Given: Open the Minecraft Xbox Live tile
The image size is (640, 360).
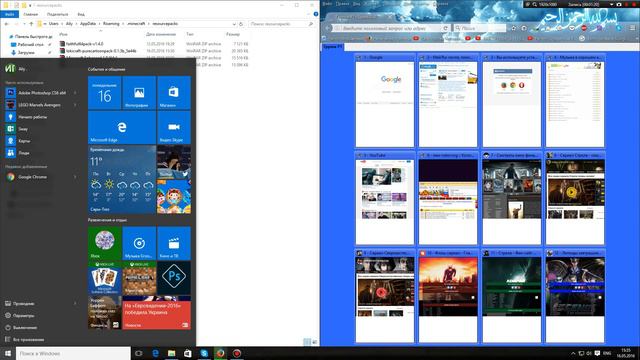Looking at the screenshot, I should click(139, 278).
